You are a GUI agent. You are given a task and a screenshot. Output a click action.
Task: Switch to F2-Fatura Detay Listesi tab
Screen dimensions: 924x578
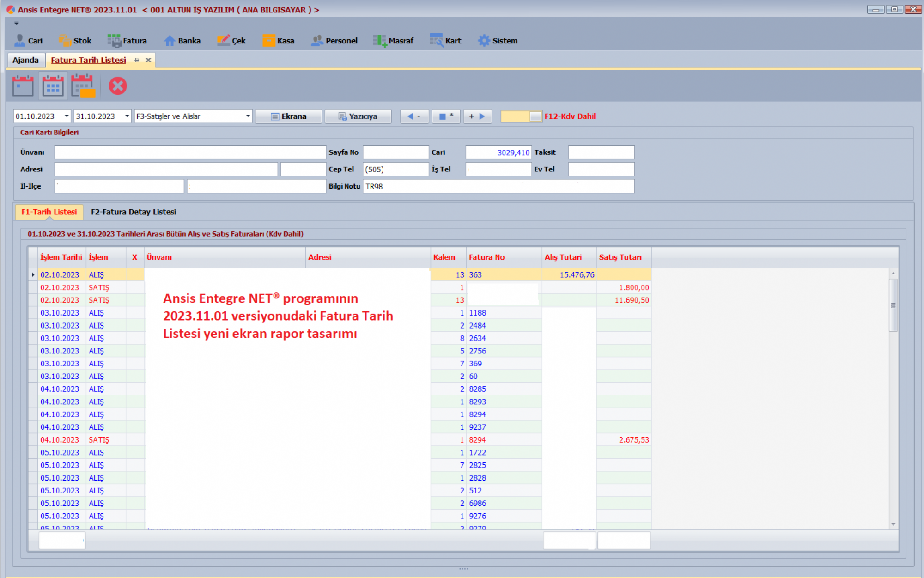click(x=134, y=212)
